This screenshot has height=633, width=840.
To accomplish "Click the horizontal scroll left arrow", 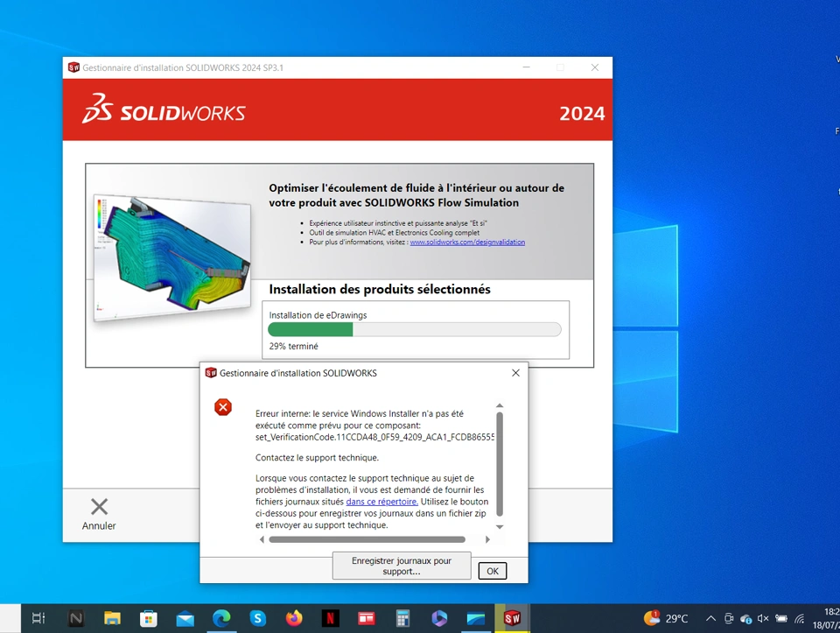I will click(x=262, y=539).
